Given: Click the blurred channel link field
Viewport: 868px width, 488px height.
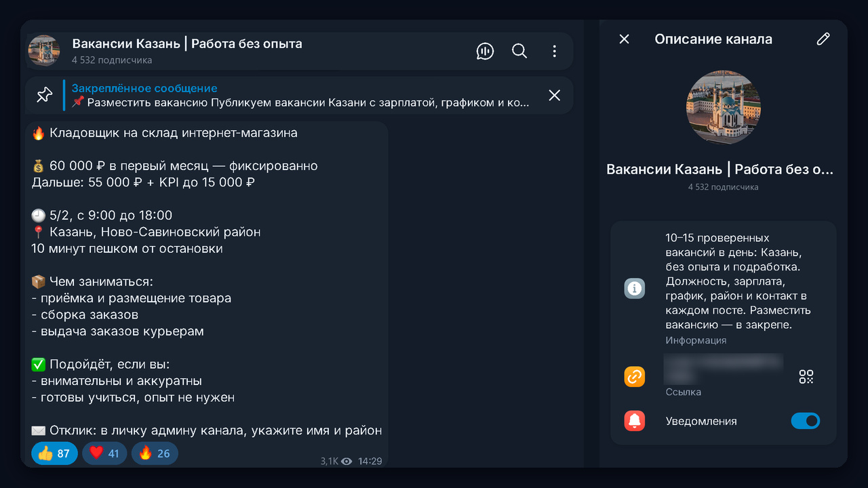Looking at the screenshot, I should click(x=724, y=369).
